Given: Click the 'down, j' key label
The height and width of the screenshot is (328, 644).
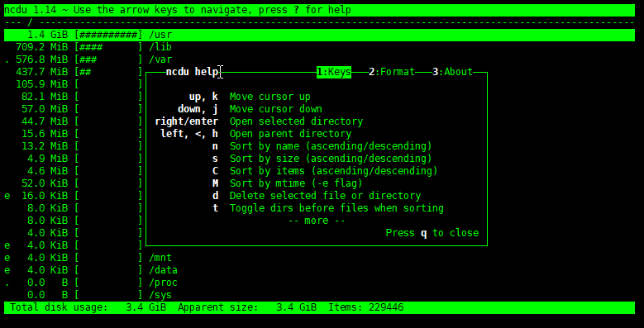Looking at the screenshot, I should (198, 109).
